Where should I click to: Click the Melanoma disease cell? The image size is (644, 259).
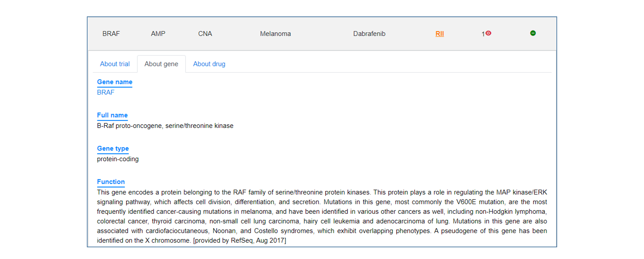pos(275,34)
